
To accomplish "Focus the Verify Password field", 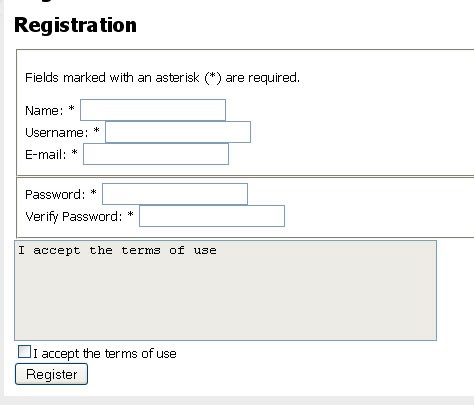I will click(212, 216).
